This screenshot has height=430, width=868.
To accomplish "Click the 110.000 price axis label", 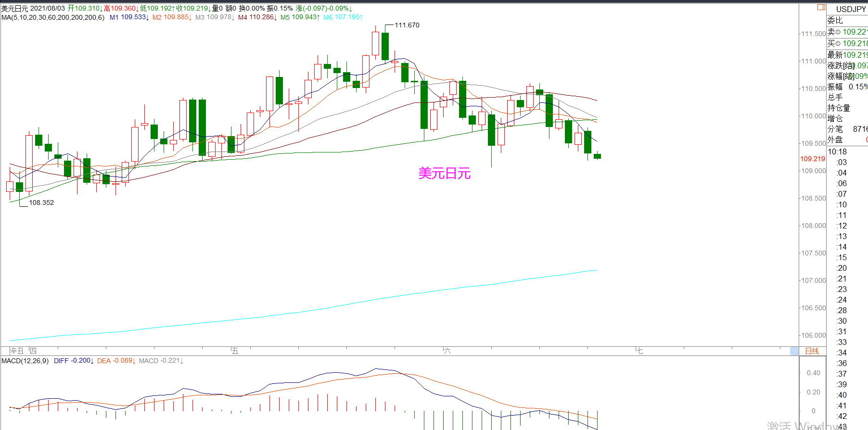I will pos(813,116).
